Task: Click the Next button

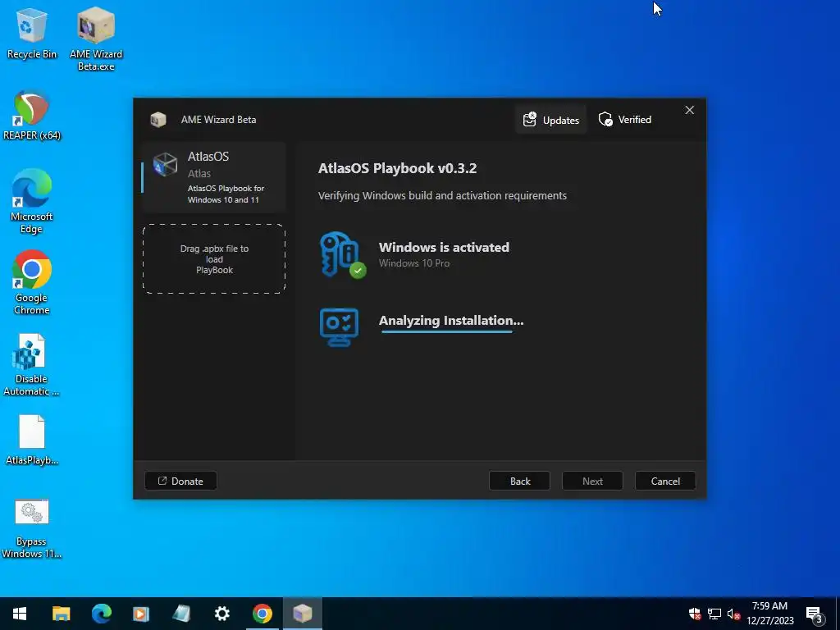Action: [x=592, y=481]
